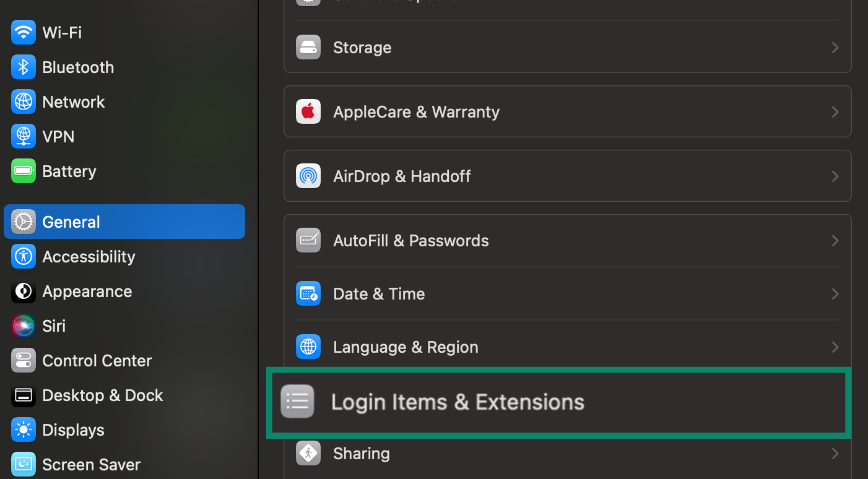
Task: Click the VPN globe icon
Action: point(23,136)
